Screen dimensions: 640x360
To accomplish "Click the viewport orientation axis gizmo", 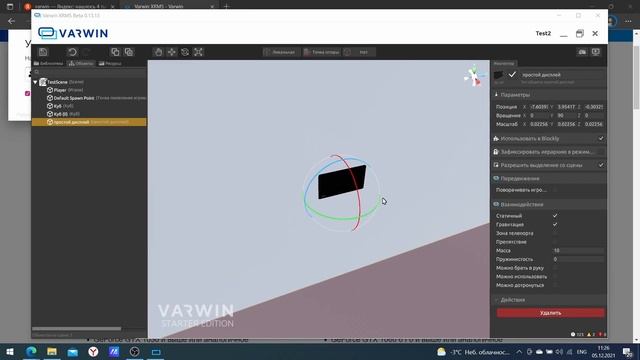I will 474,76.
